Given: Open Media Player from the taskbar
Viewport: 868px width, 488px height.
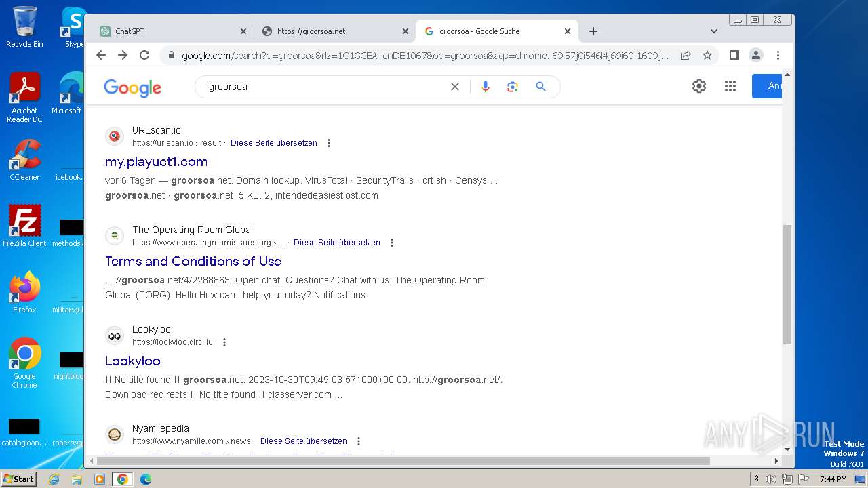Looking at the screenshot, I should [x=100, y=479].
